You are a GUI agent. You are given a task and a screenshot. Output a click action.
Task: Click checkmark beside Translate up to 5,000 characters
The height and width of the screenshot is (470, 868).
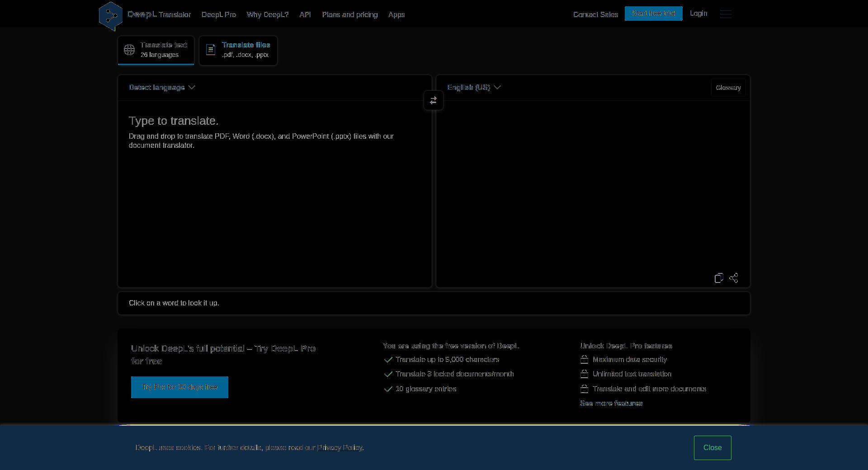tap(388, 360)
